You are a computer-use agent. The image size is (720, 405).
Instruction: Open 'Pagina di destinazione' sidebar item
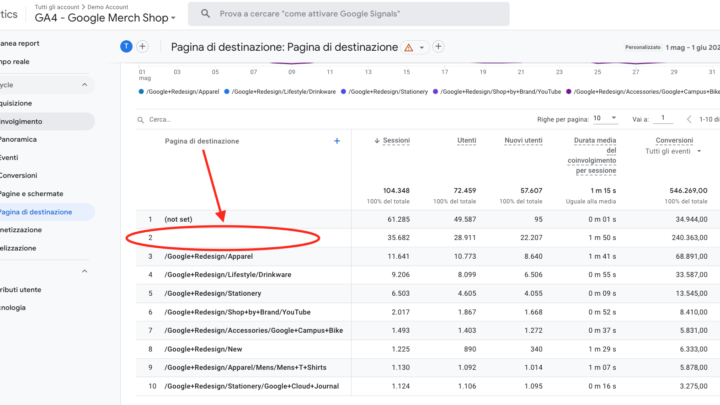click(x=36, y=212)
